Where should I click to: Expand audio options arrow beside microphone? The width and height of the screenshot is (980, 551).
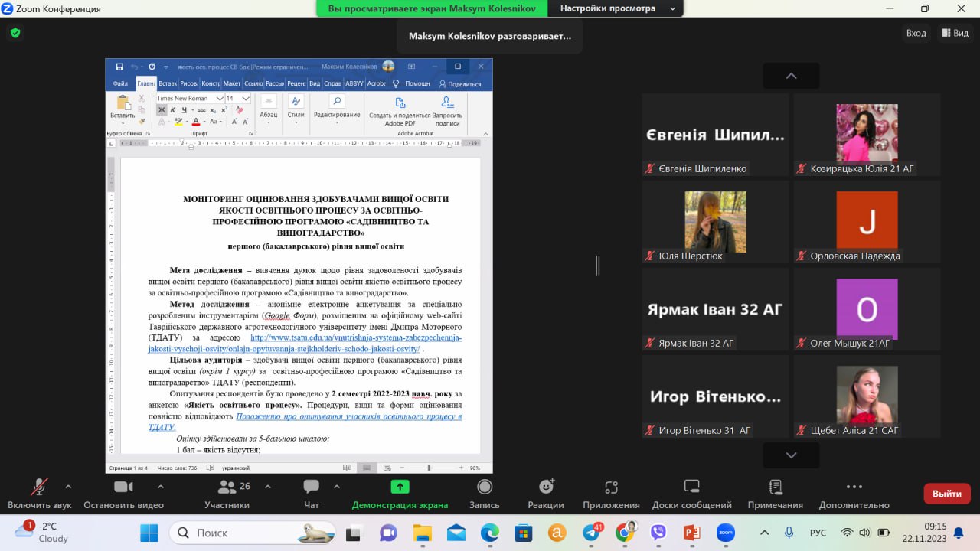point(68,486)
